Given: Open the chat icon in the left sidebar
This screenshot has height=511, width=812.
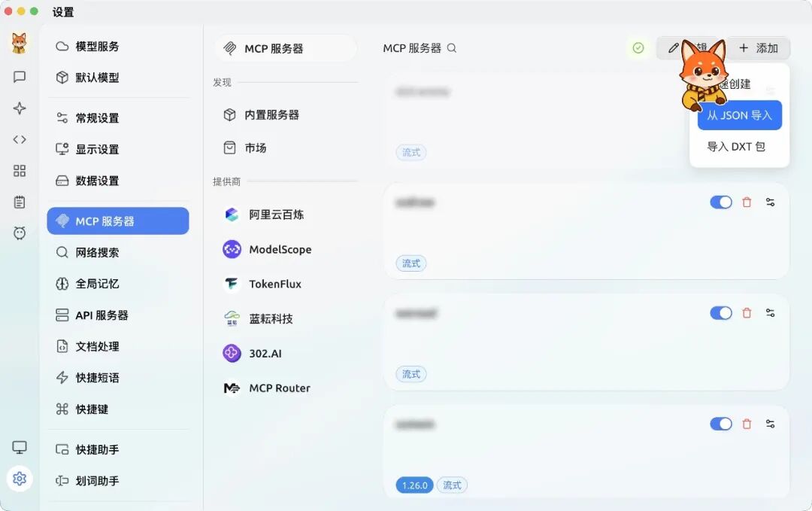Looking at the screenshot, I should [x=19, y=76].
